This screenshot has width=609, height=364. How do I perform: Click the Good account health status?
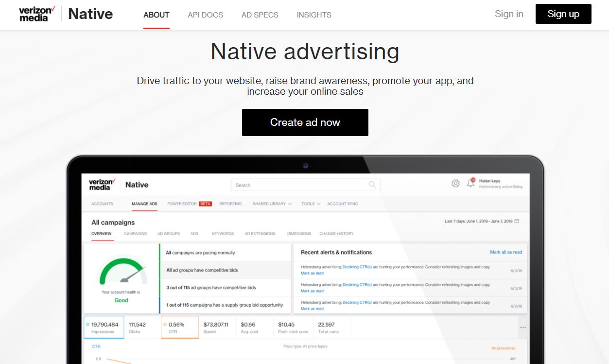point(121,300)
